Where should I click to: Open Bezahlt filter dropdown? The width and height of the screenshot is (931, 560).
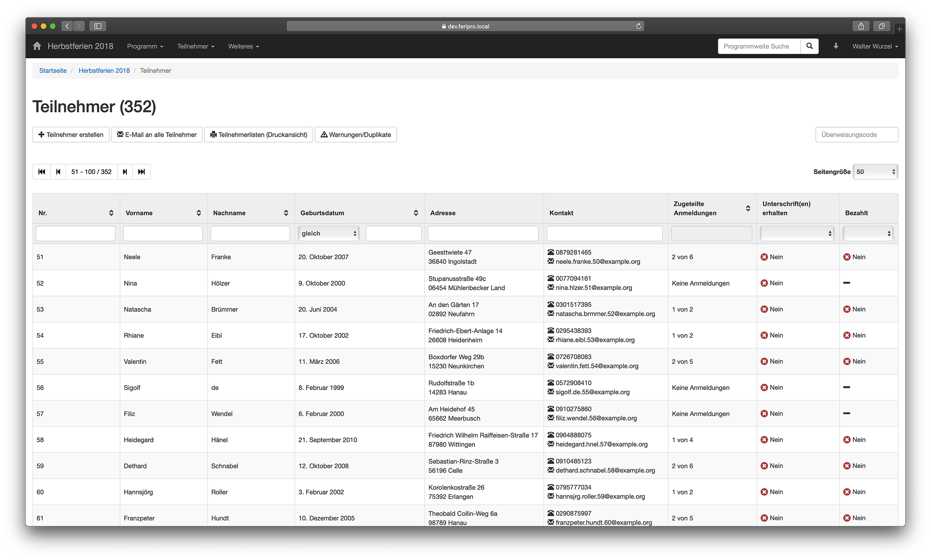tap(868, 234)
